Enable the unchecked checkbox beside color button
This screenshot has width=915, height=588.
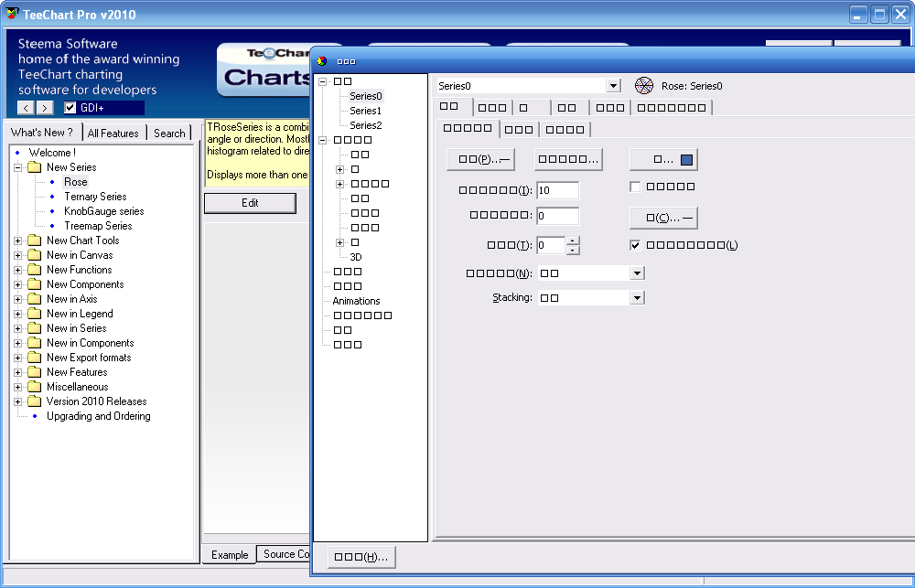click(636, 187)
